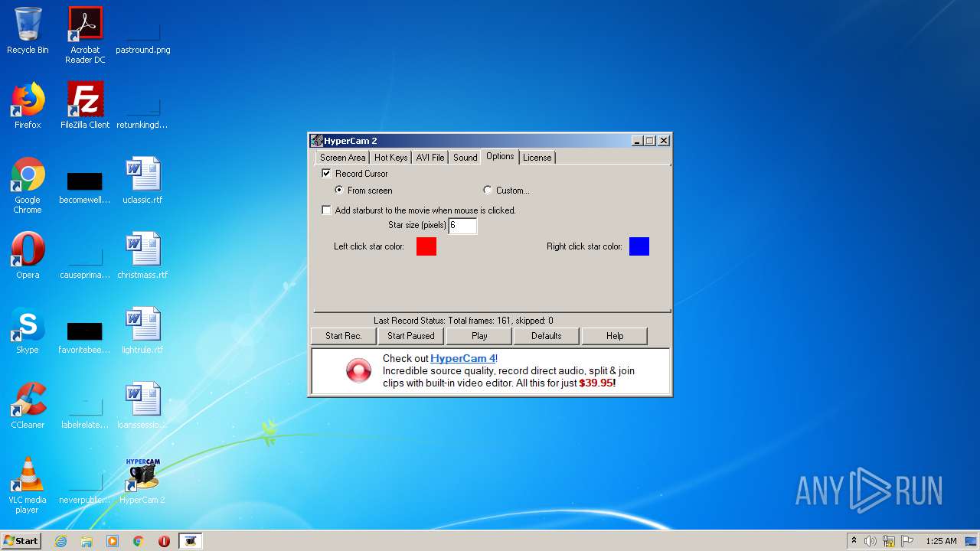Launch Acrobat Reader DC shortcut
This screenshot has height=551, width=980.
(x=85, y=35)
